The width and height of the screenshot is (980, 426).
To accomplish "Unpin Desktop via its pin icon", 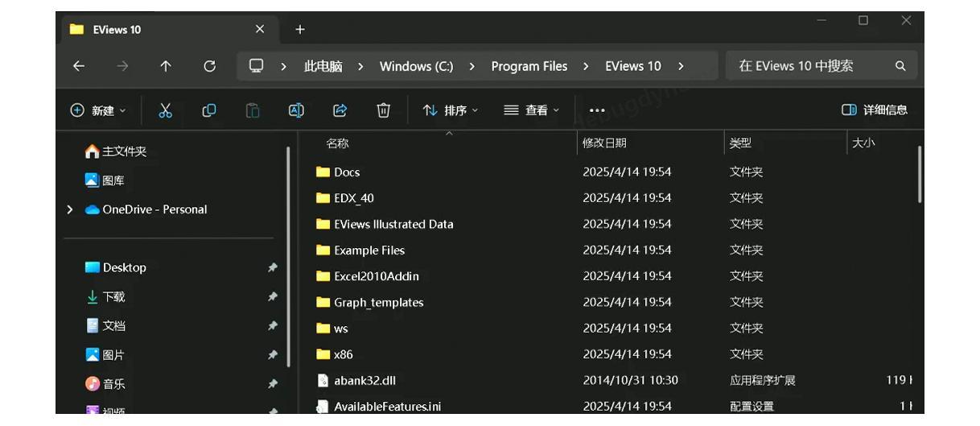I will (273, 267).
